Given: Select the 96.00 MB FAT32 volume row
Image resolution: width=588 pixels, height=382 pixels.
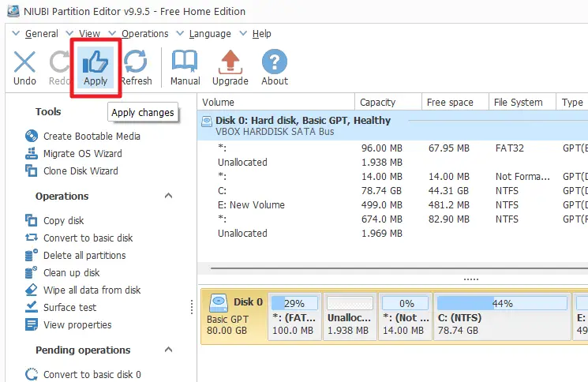Looking at the screenshot, I should tap(392, 148).
